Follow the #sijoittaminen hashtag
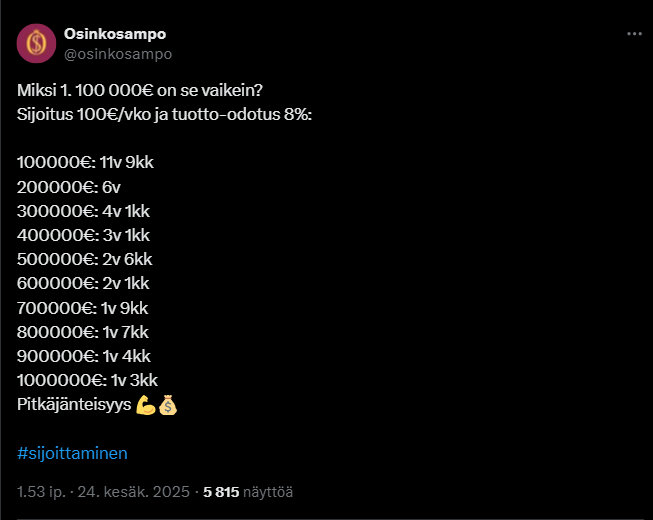Image resolution: width=653 pixels, height=520 pixels. [x=72, y=453]
